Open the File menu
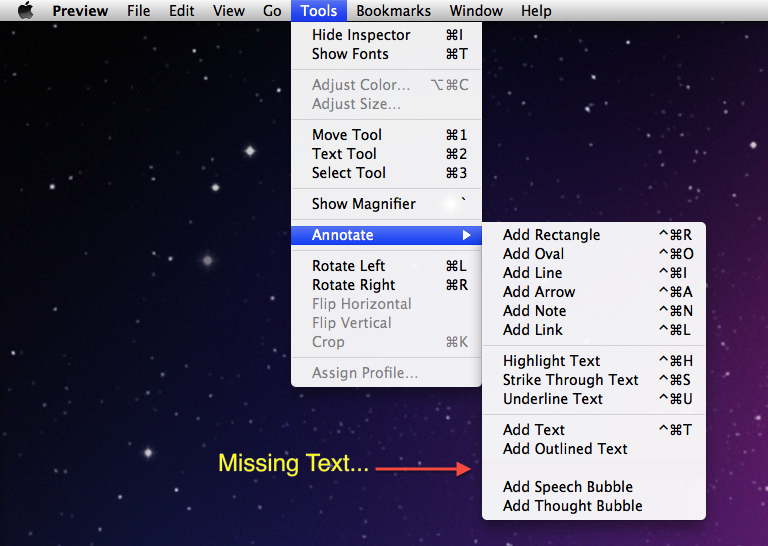 [x=139, y=10]
